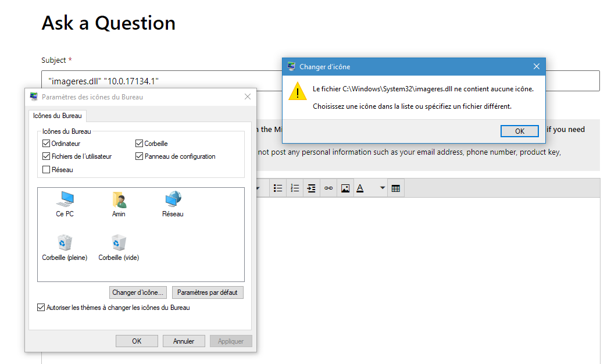Select the Corbeille (vide) icon
Image resolution: width=611 pixels, height=364 pixels.
point(119,248)
